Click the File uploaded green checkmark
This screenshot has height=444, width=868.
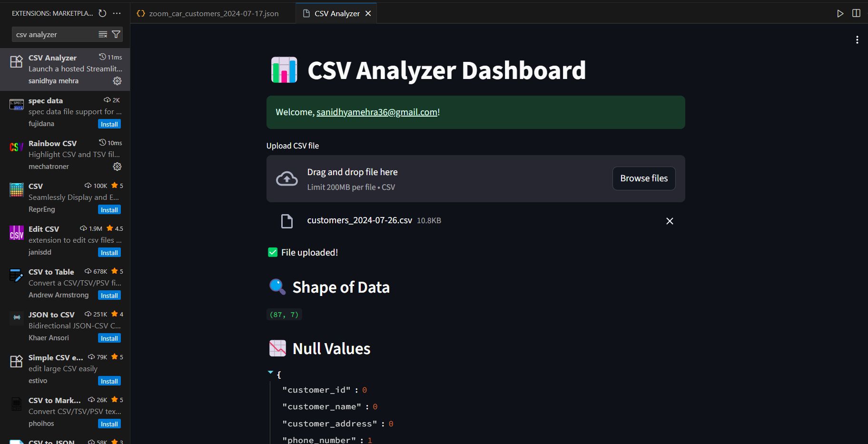point(272,252)
